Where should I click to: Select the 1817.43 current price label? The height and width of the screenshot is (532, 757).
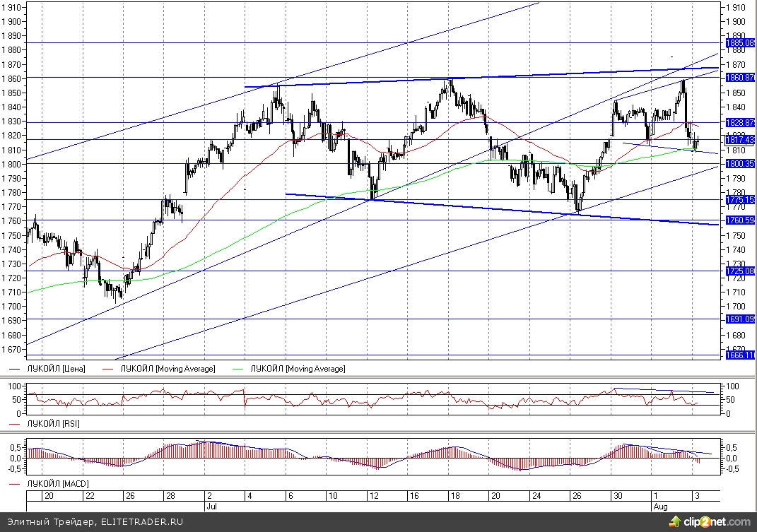(x=740, y=139)
